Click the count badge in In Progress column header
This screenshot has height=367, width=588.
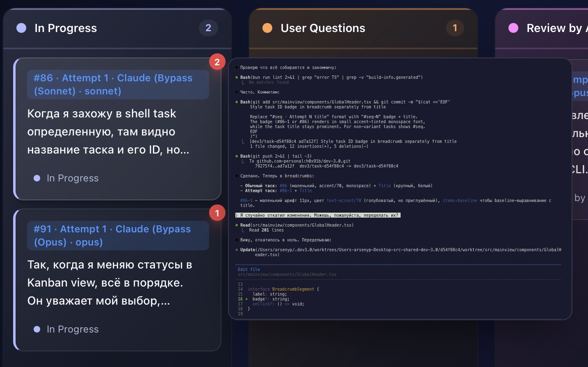click(208, 28)
